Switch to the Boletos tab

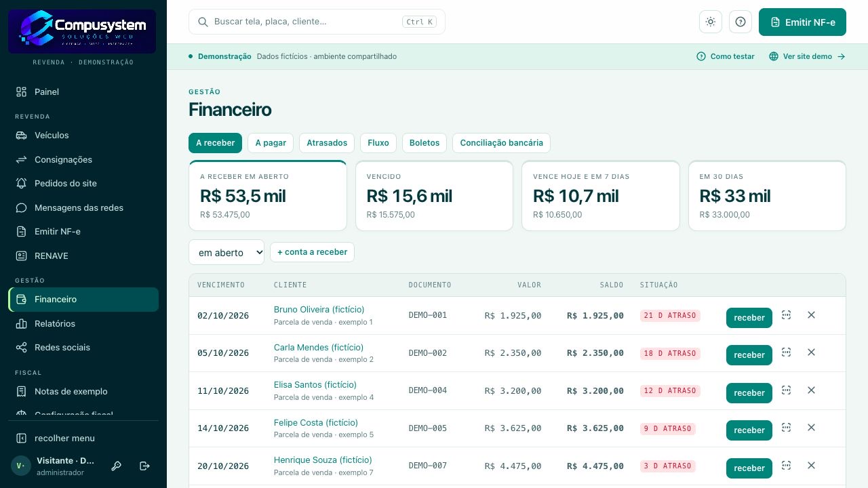point(425,143)
